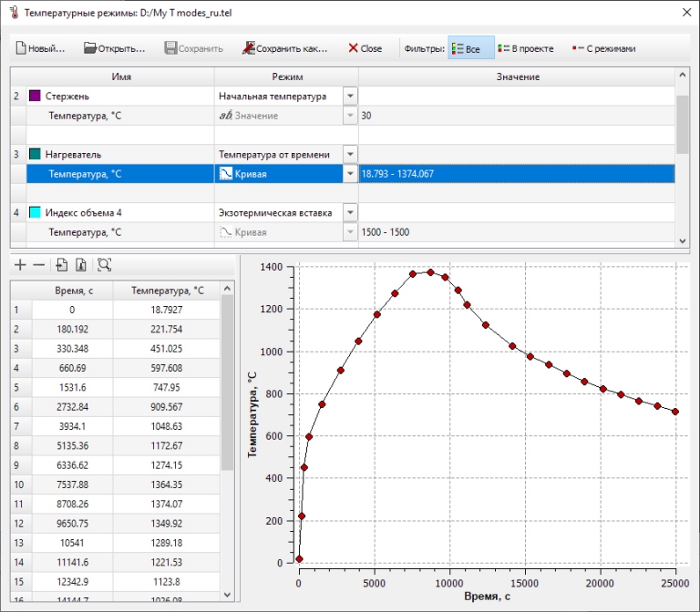The width and height of the screenshot is (700, 612).
Task: Click the purple Стержень color swatch
Action: tap(36, 97)
